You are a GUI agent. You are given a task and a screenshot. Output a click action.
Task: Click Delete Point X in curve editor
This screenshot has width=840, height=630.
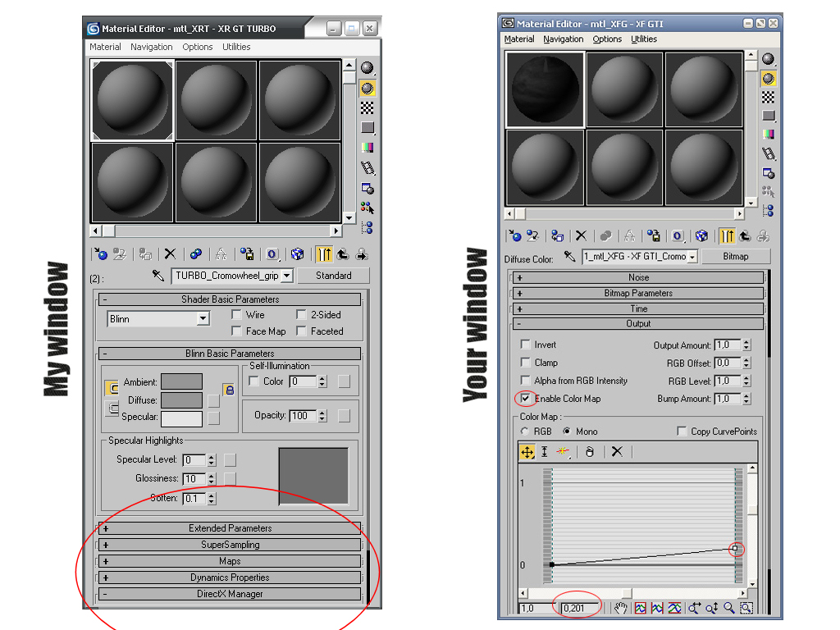617,452
